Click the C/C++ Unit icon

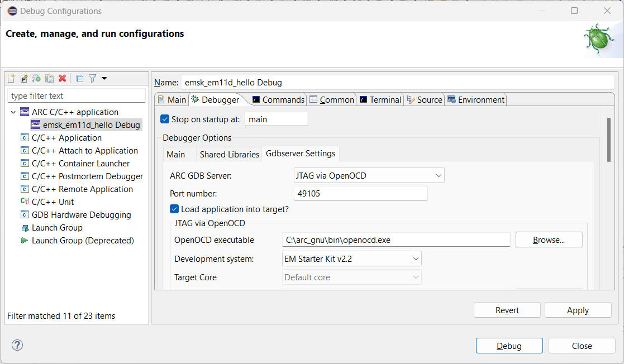25,202
